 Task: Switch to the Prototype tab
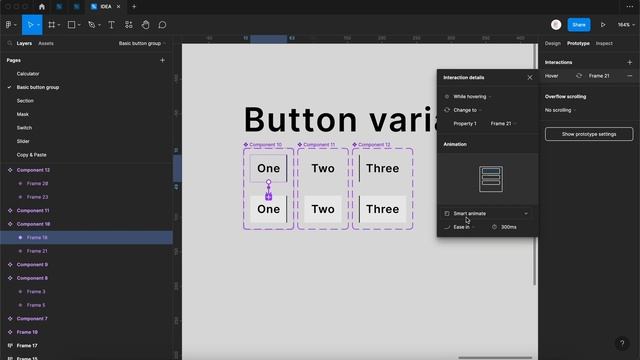pos(578,43)
